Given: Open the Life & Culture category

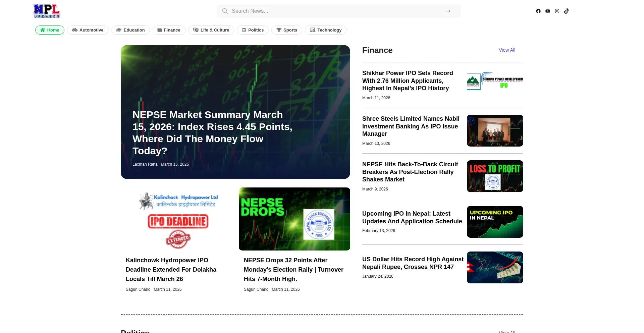Looking at the screenshot, I should [211, 30].
